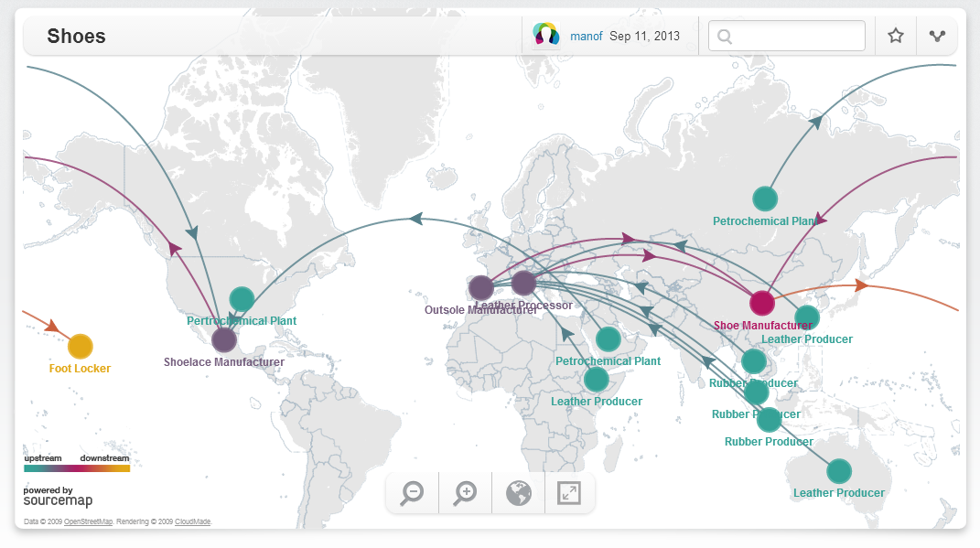Select the Outsole Manufacturer node circle
980x548 pixels.
click(x=481, y=288)
